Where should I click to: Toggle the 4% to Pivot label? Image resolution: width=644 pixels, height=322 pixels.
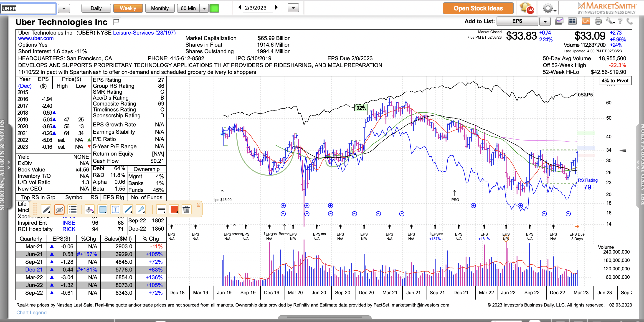pyautogui.click(x=615, y=81)
